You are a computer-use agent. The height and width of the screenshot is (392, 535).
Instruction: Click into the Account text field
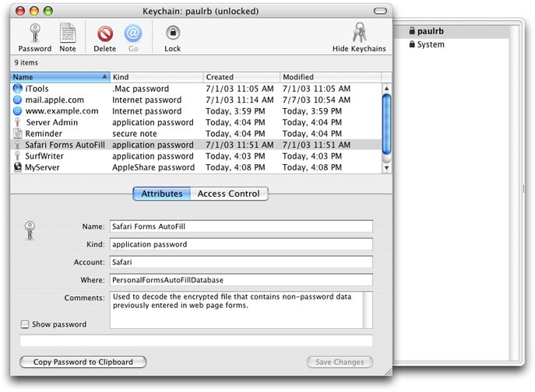click(241, 262)
